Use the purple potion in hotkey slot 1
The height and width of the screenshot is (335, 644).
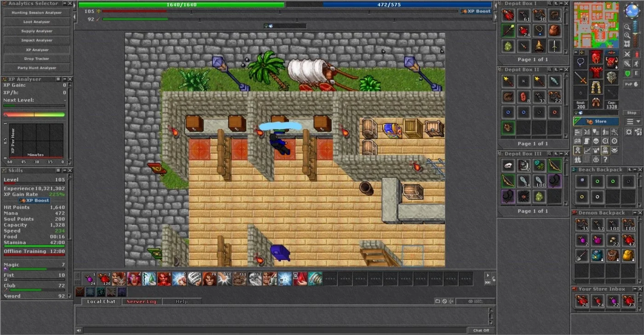[x=89, y=278]
